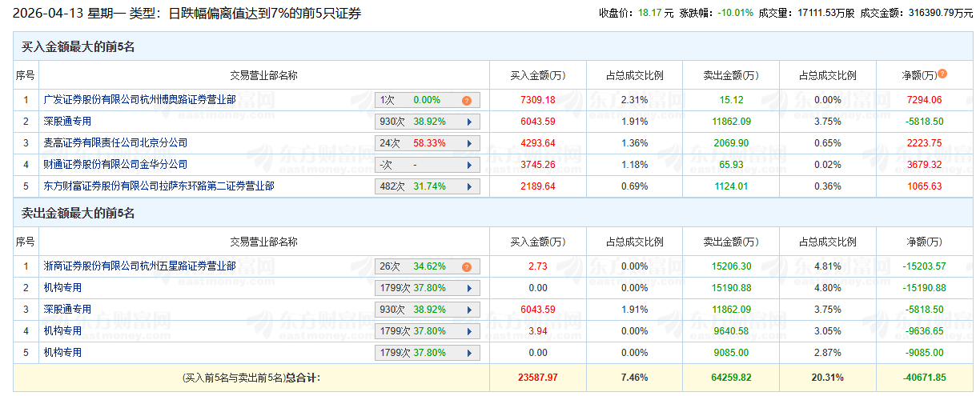Click the 1次 0.00% box for 广发证券
The width and height of the screenshot is (980, 396).
416,100
